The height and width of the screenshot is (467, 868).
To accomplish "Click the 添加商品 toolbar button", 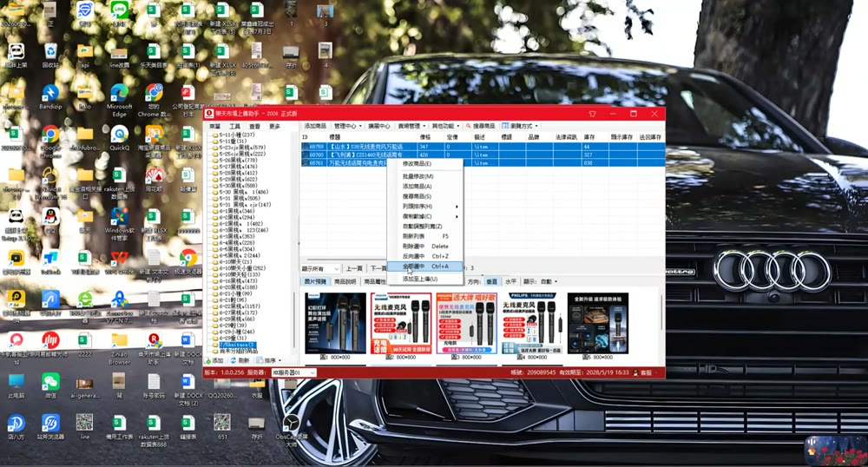I will (315, 126).
